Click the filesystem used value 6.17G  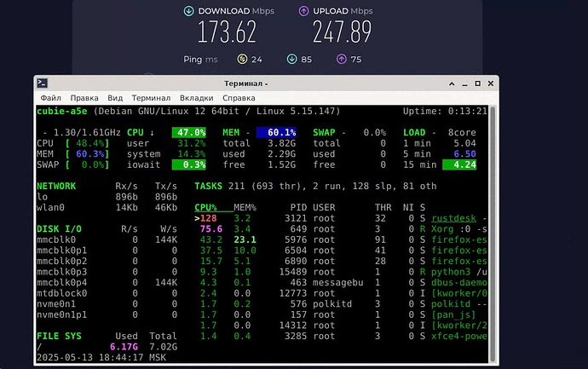point(124,347)
